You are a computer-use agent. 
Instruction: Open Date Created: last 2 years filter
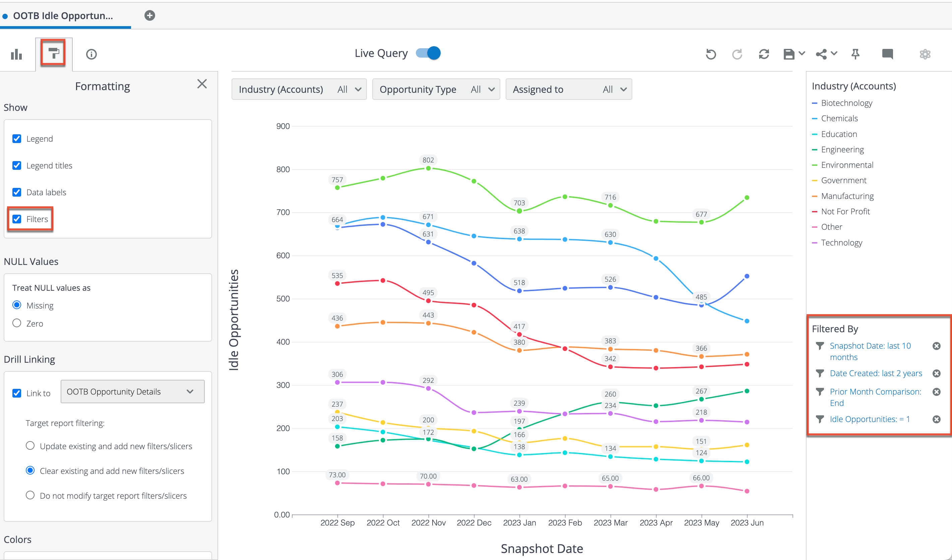(876, 373)
